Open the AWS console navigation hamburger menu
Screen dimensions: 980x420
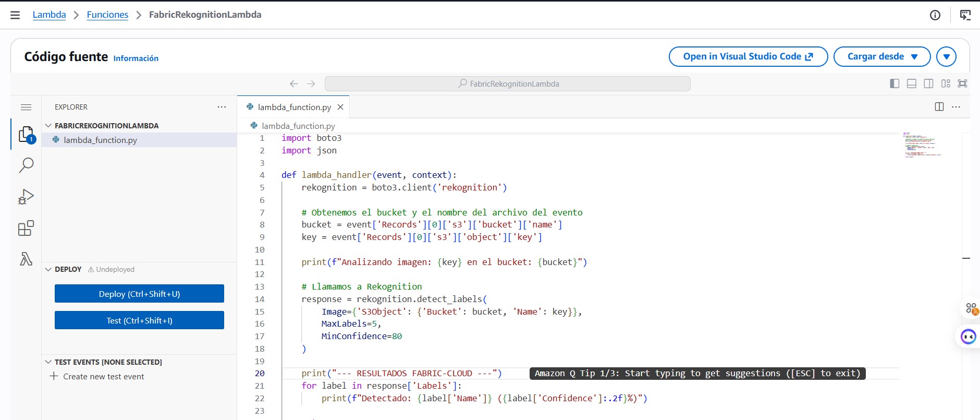point(15,15)
